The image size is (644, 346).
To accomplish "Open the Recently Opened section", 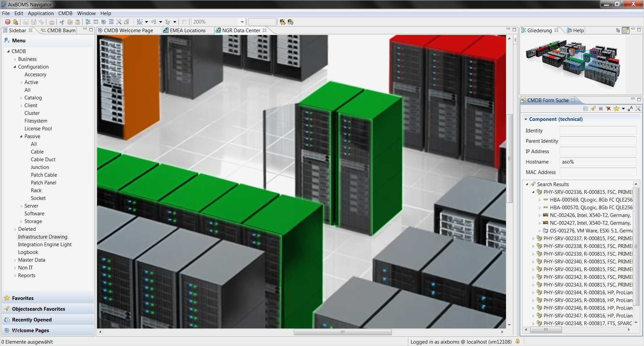I will (x=48, y=319).
